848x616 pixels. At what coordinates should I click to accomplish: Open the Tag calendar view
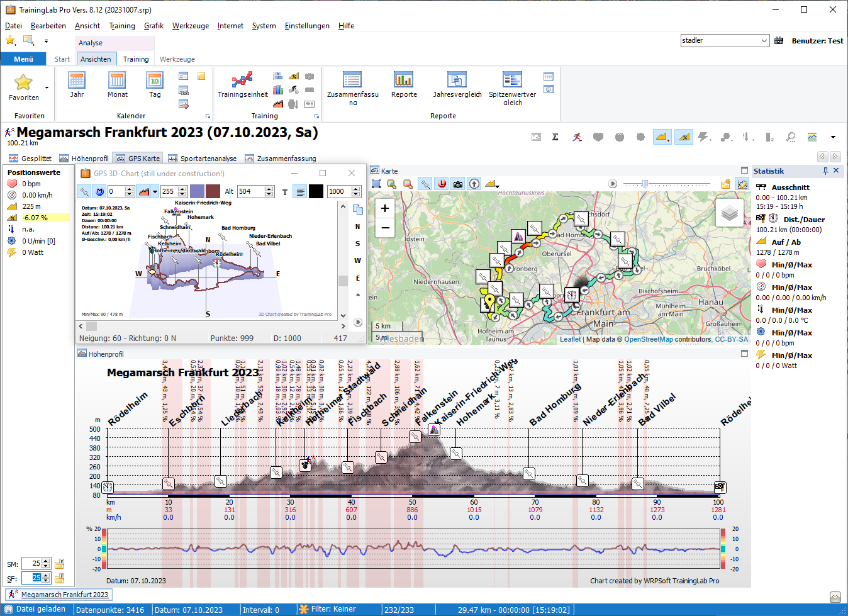(155, 85)
